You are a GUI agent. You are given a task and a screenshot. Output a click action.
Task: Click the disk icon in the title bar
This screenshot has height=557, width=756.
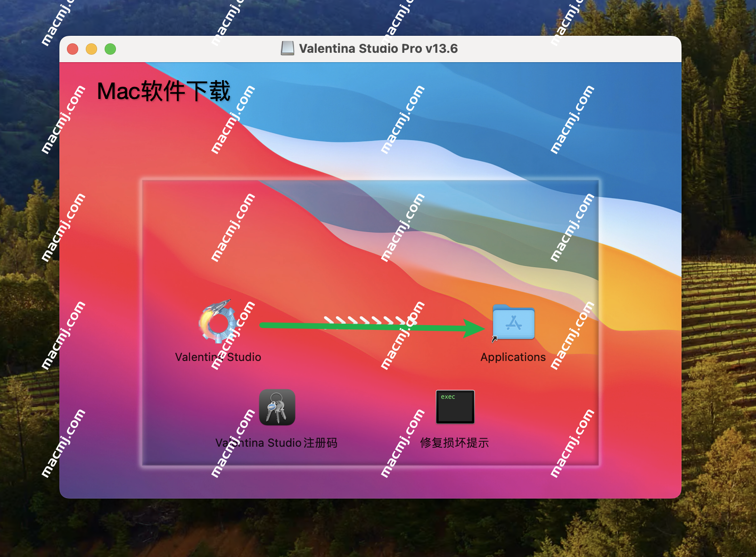coord(288,48)
